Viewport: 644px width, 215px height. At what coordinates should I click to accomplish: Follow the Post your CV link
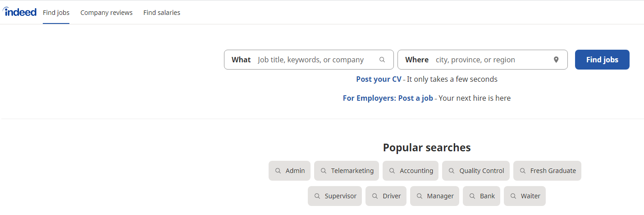(379, 79)
